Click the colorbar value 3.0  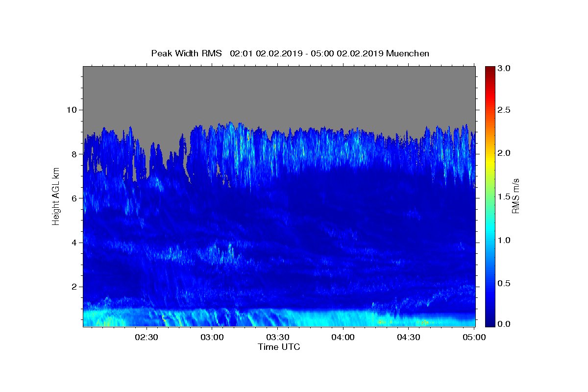point(504,68)
